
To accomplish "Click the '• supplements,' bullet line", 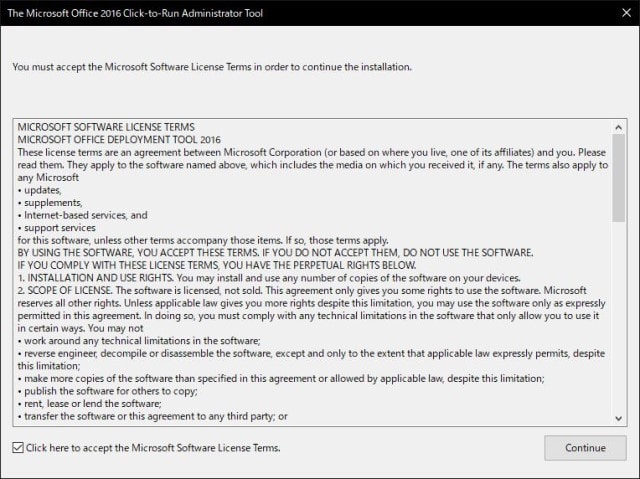I will 50,203.
